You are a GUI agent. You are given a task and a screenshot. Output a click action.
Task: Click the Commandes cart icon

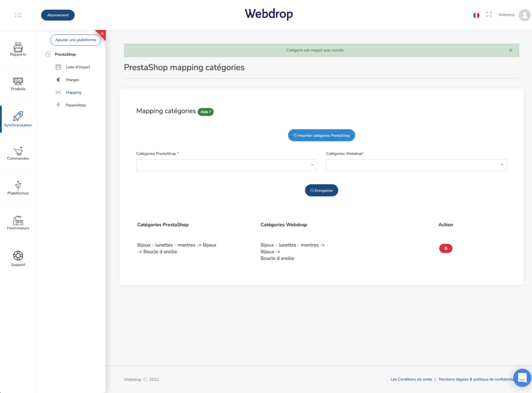pyautogui.click(x=18, y=151)
